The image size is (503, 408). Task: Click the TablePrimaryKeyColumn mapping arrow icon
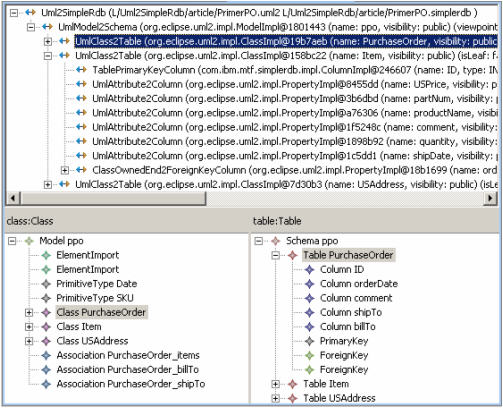(81, 70)
